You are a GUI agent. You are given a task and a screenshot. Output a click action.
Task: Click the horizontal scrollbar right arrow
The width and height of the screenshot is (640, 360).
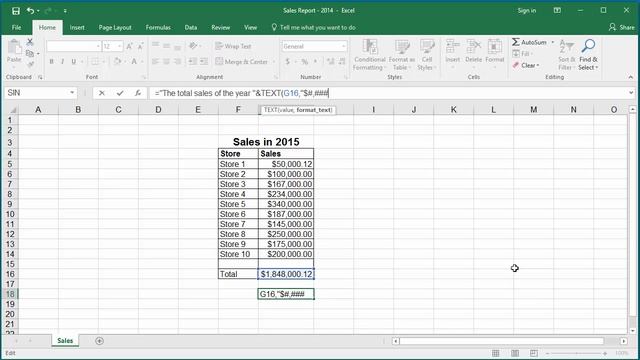(x=624, y=341)
